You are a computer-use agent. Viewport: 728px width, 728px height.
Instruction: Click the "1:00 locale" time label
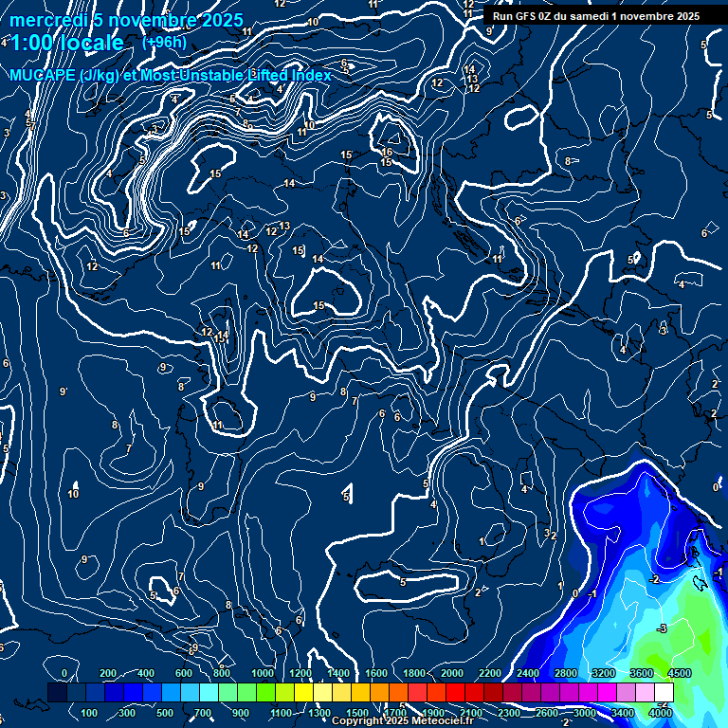click(x=67, y=43)
